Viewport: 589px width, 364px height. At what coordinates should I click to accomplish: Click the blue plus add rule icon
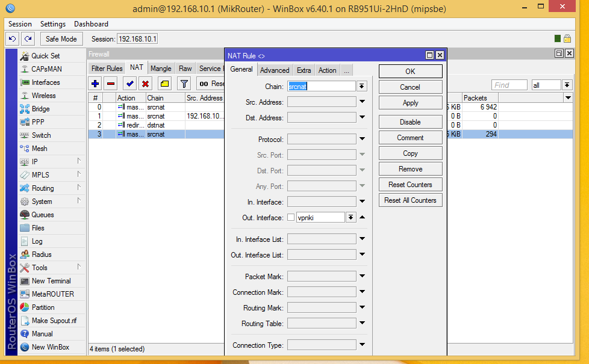(x=95, y=84)
